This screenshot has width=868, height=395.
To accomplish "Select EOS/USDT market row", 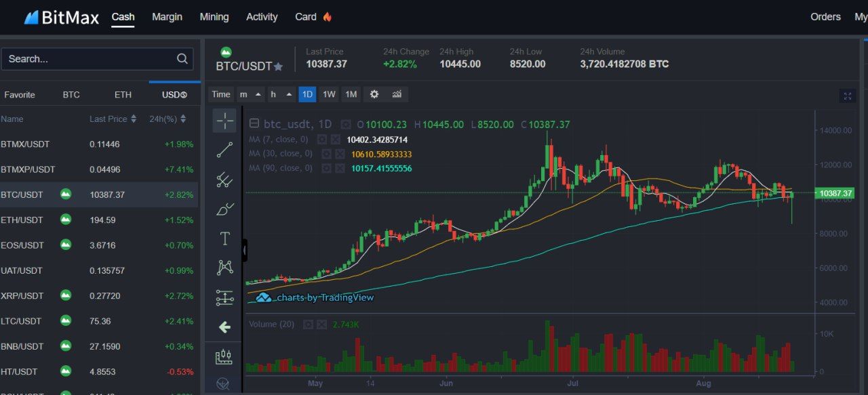I will pyautogui.click(x=99, y=245).
